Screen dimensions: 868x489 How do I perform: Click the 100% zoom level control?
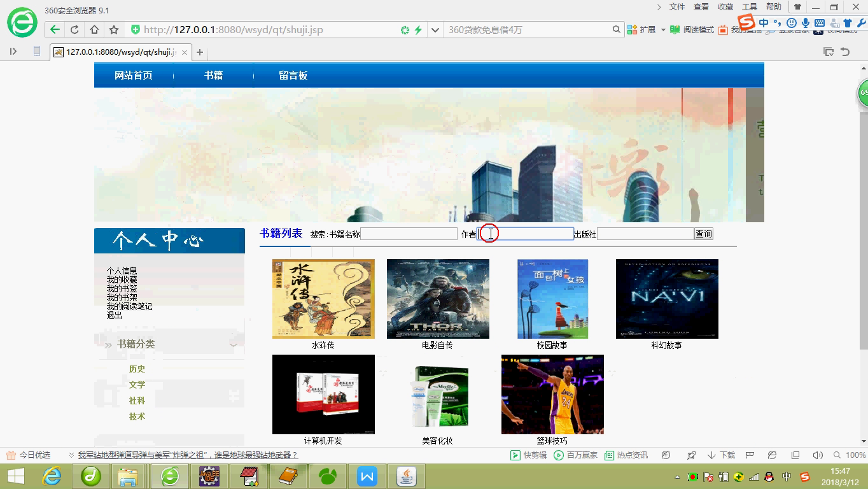[850, 455]
